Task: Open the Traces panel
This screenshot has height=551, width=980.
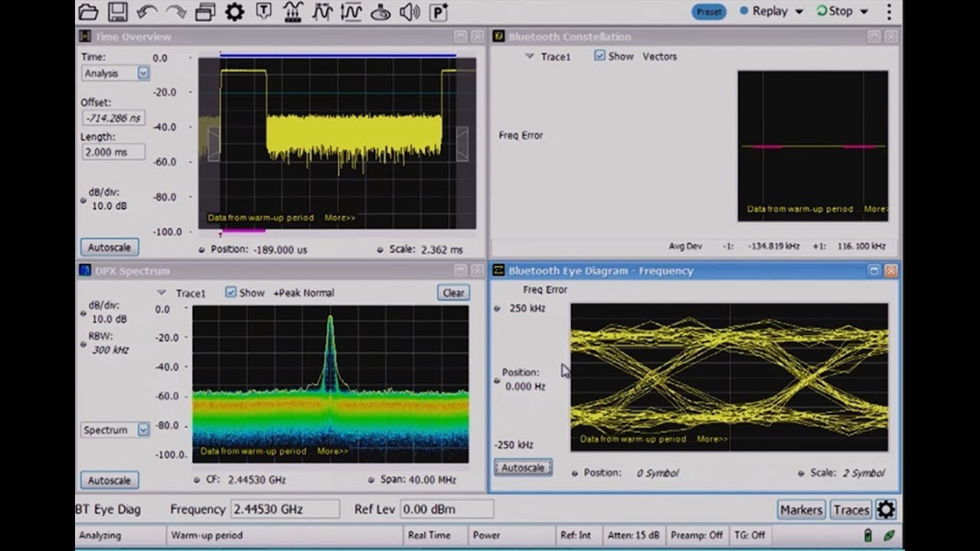Action: pyautogui.click(x=851, y=510)
